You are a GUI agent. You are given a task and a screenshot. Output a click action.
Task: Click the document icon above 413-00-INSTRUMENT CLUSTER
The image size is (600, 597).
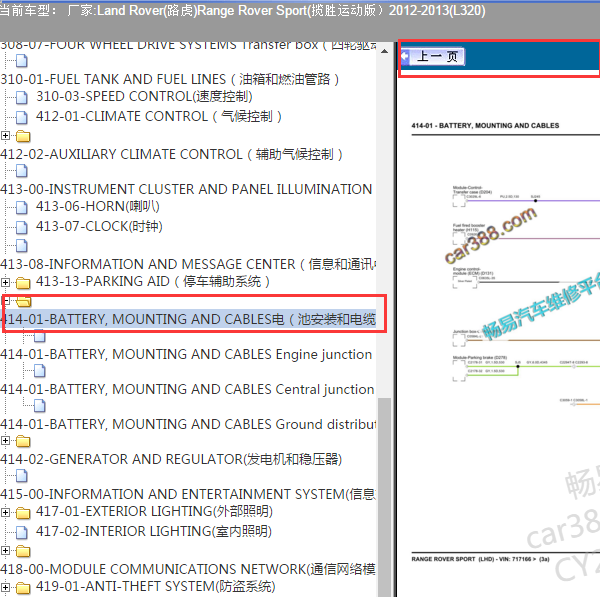click(x=22, y=171)
